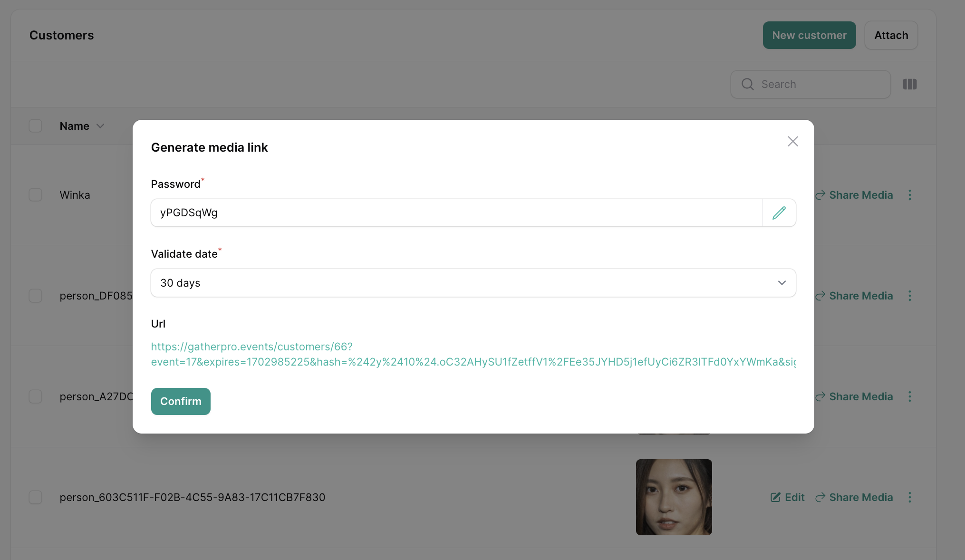
Task: Sort by the Name column chevron
Action: (100, 126)
